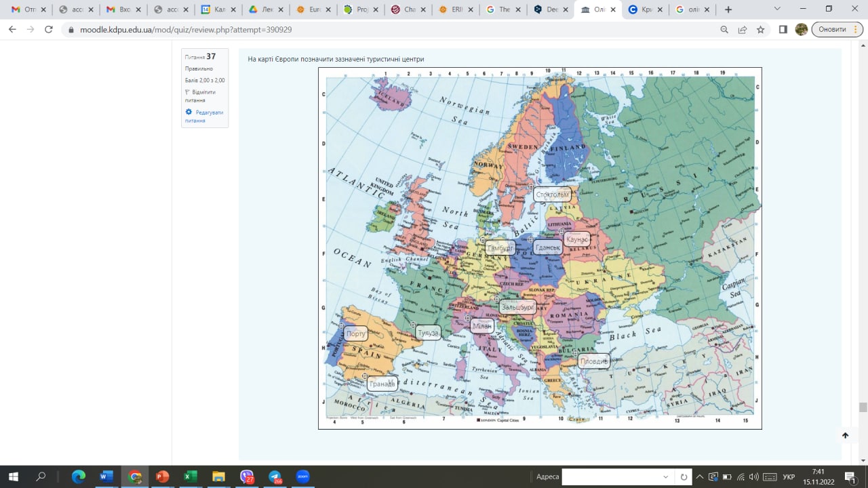Open File Explorer from the taskbar

[x=218, y=476]
